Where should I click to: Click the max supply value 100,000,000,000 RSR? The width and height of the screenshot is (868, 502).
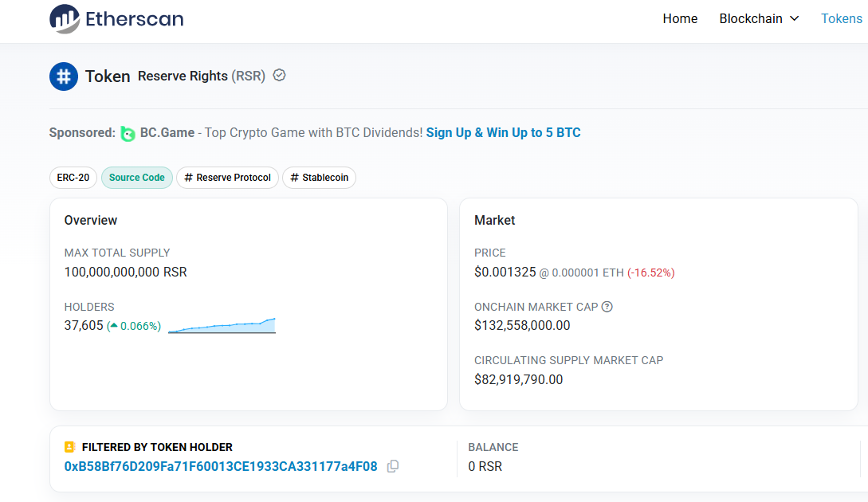[126, 273]
